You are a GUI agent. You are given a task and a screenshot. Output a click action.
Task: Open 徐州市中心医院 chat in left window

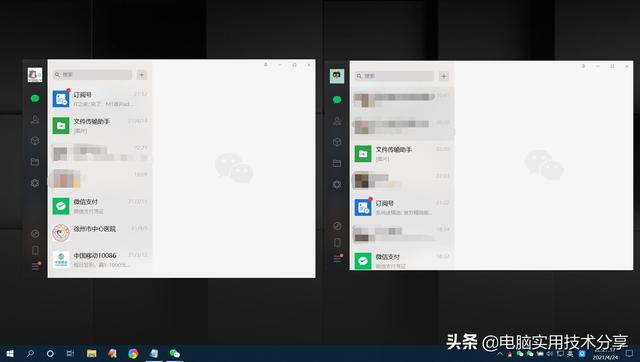(100, 233)
